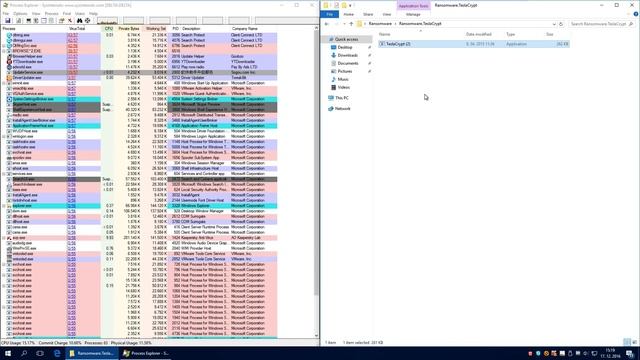Viewport: 640px width, 360px height.
Task: Open the Share ribbon tab in File Explorer
Action: (368, 14)
